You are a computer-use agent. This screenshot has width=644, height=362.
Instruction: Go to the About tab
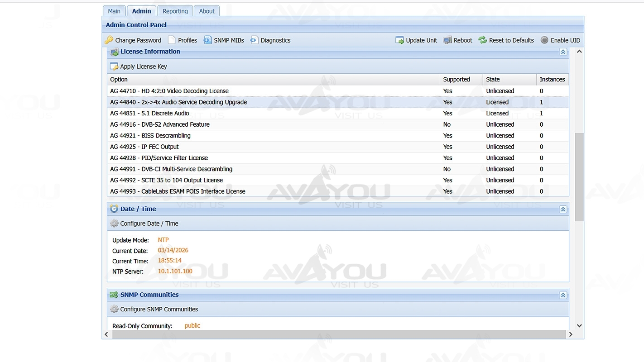click(x=207, y=11)
